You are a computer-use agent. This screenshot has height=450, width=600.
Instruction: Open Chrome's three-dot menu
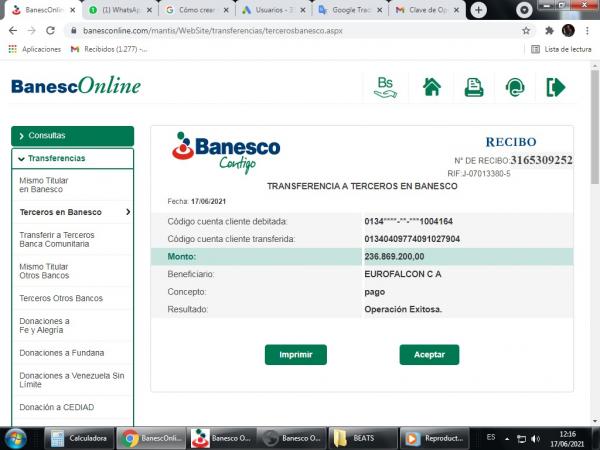click(587, 31)
